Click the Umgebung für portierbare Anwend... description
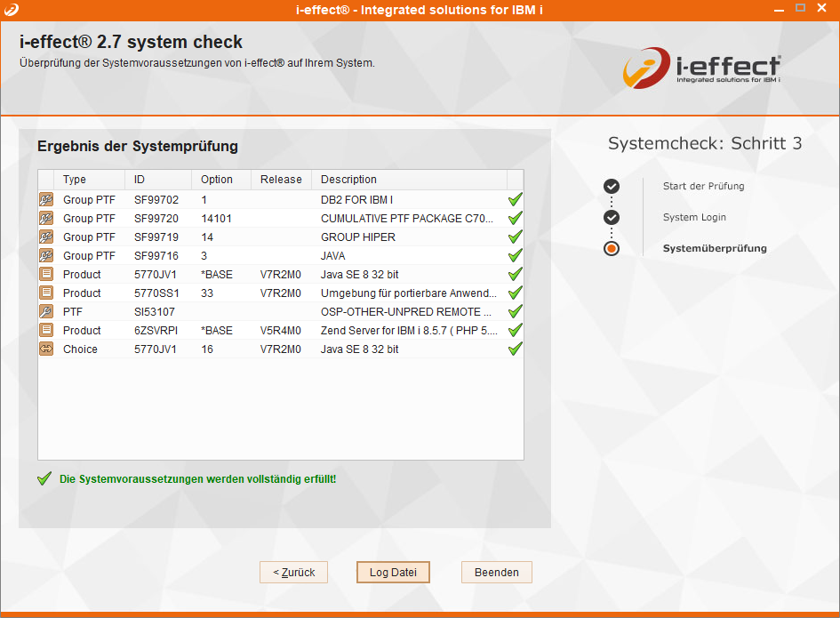This screenshot has width=840, height=618. tap(409, 293)
